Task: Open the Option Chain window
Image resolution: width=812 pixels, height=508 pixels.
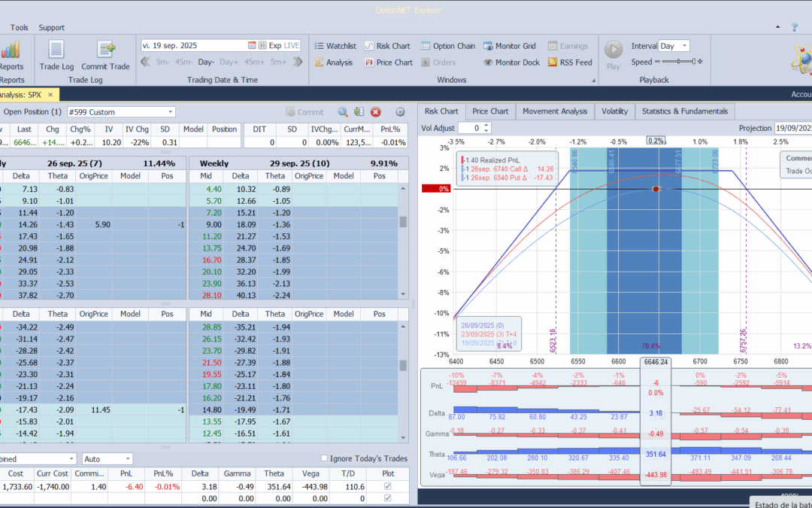Action: pos(447,46)
